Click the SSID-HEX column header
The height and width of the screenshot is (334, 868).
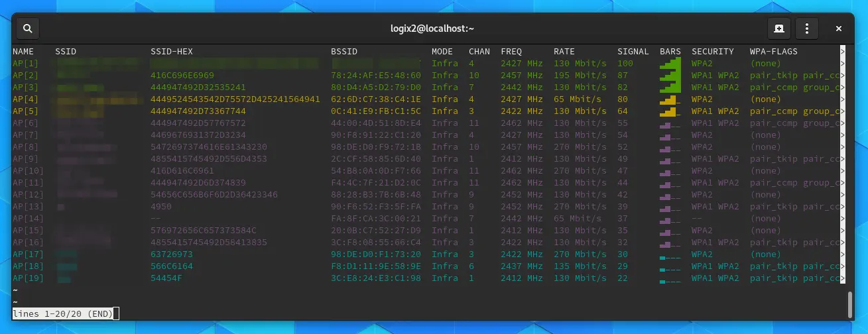click(x=172, y=52)
